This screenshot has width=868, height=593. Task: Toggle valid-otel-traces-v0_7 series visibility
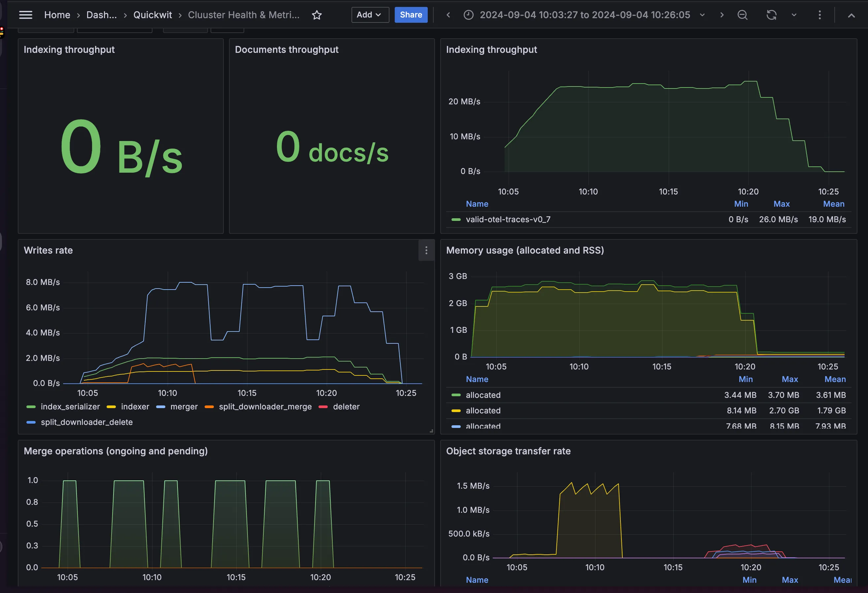point(508,219)
